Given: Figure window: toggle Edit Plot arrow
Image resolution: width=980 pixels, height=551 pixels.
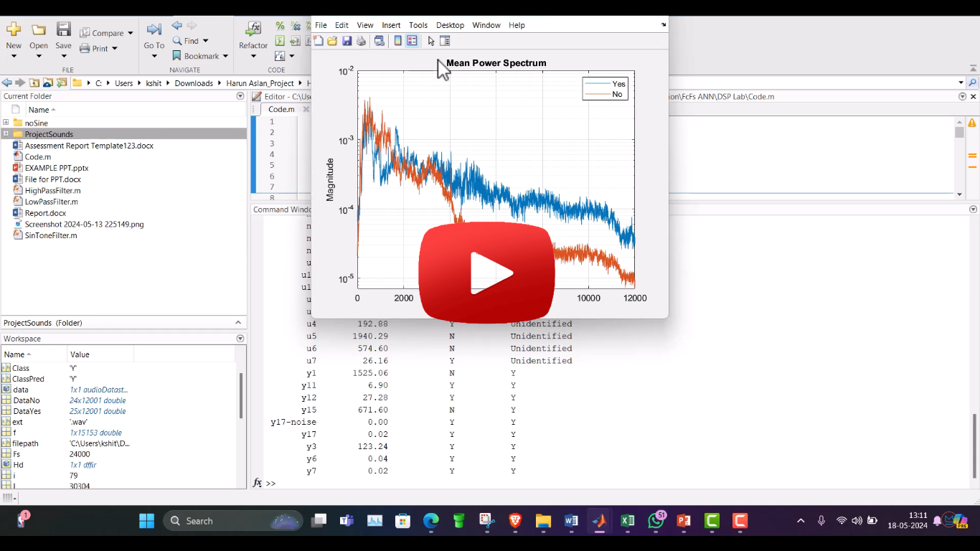Looking at the screenshot, I should [x=431, y=41].
